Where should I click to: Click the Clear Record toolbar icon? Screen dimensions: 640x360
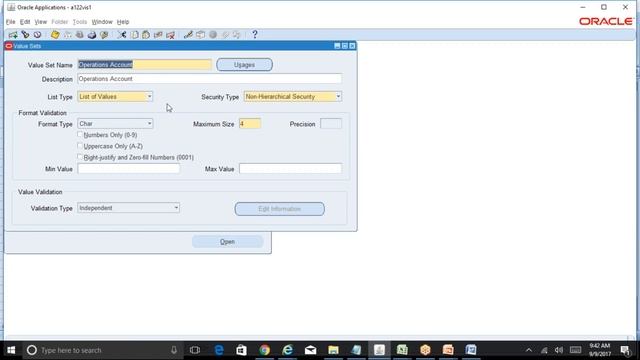tap(158, 35)
